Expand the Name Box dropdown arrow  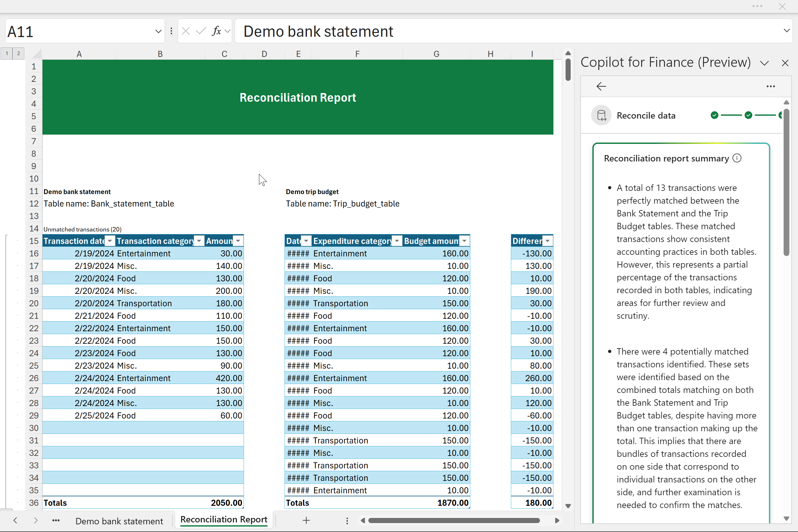pyautogui.click(x=158, y=32)
